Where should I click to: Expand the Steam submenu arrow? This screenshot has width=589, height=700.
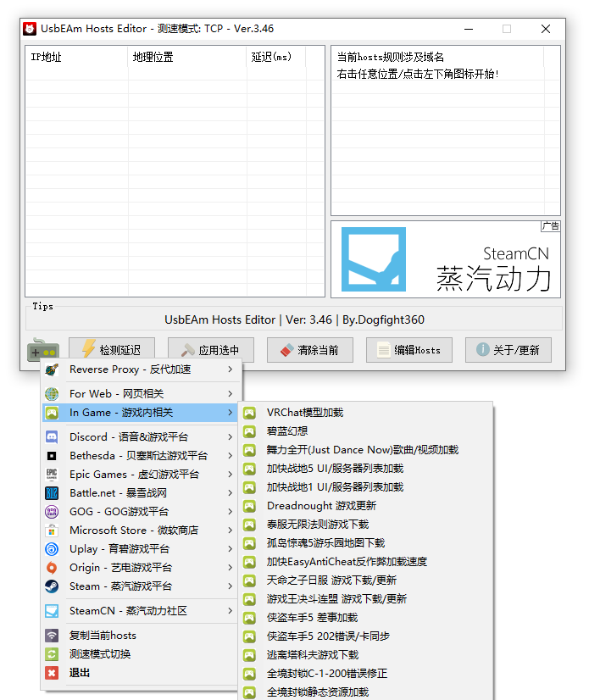point(230,586)
